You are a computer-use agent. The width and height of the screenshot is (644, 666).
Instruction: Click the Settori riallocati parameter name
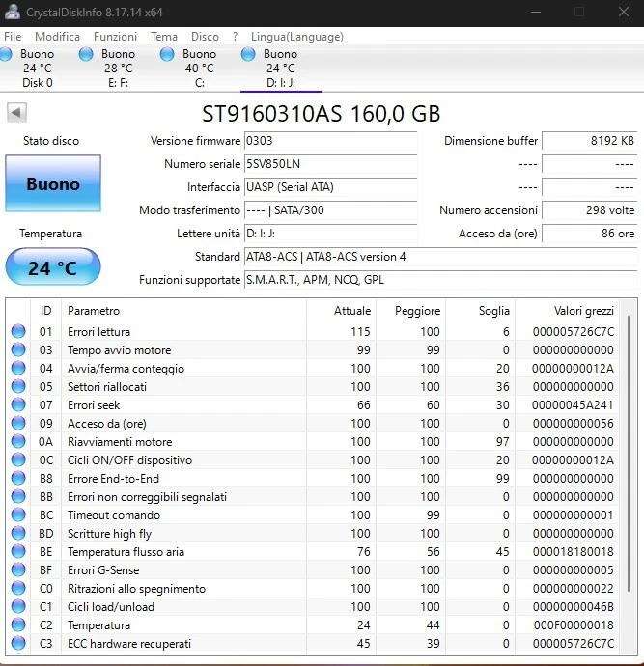click(107, 386)
